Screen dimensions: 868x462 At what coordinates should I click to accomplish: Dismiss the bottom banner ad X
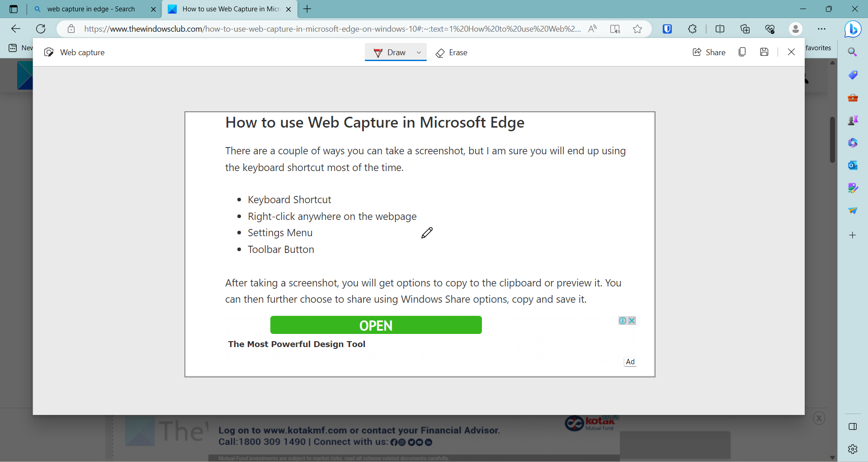pyautogui.click(x=819, y=418)
